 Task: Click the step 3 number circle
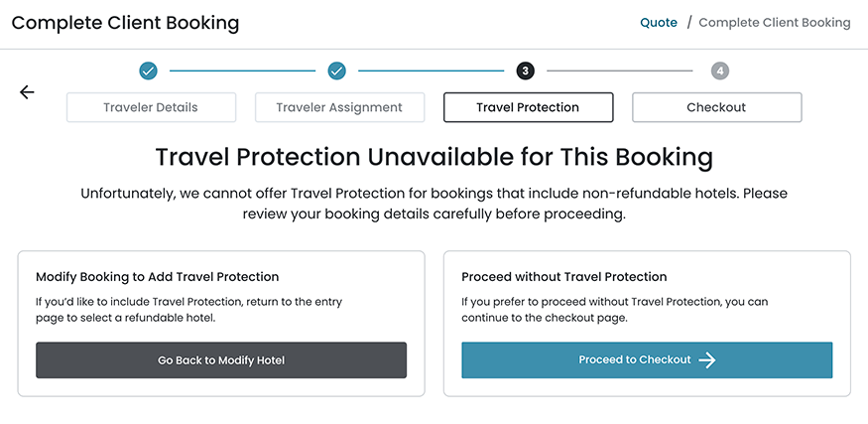(x=525, y=71)
